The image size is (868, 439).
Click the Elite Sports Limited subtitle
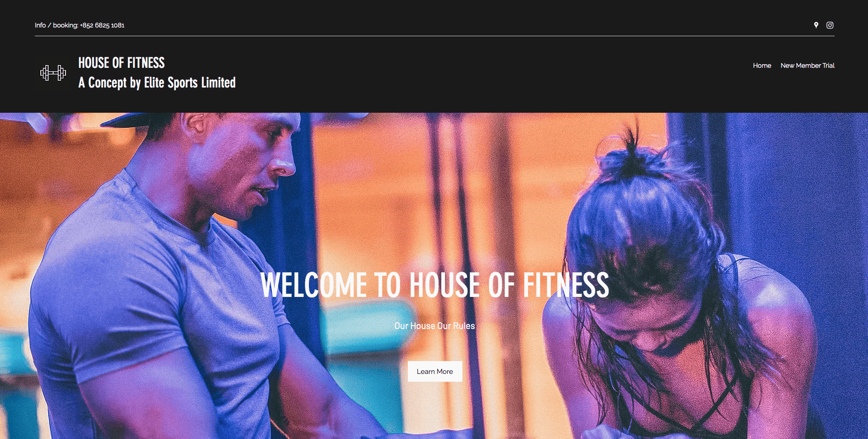(190, 82)
